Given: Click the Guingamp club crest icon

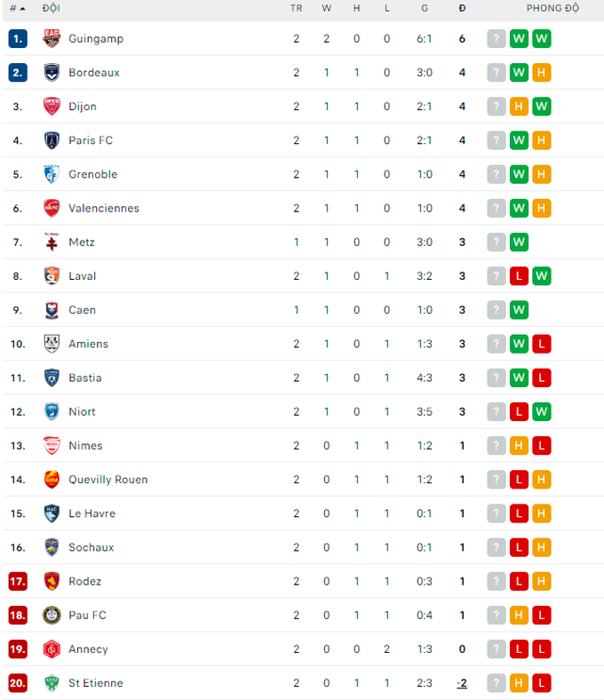Looking at the screenshot, I should point(52,38).
